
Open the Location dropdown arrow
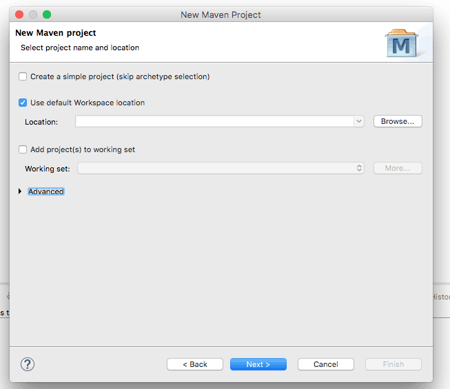pyautogui.click(x=359, y=121)
